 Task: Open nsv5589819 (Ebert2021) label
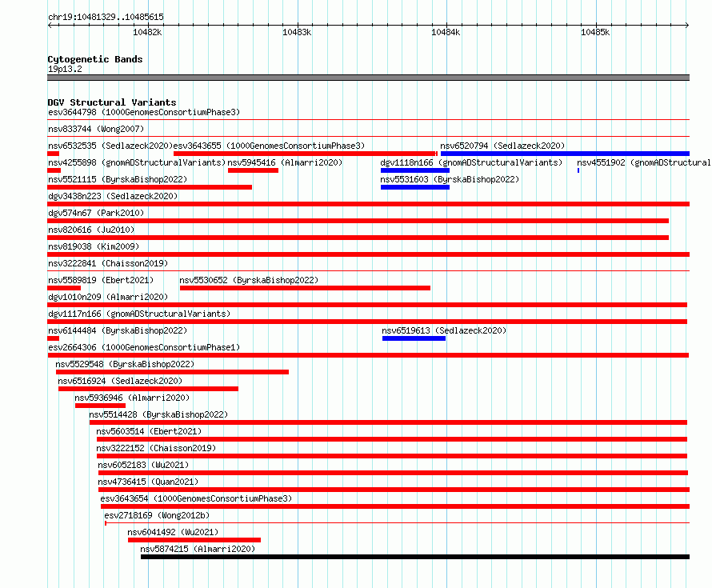click(101, 280)
